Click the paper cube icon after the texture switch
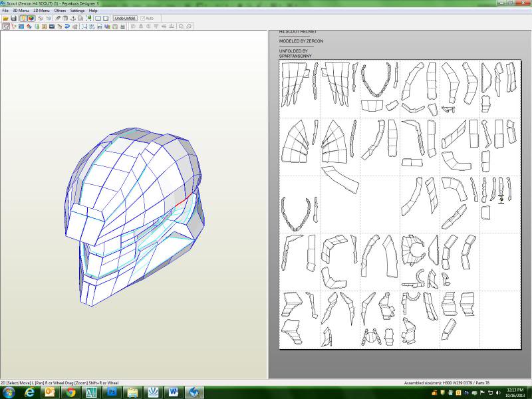 tap(41, 19)
